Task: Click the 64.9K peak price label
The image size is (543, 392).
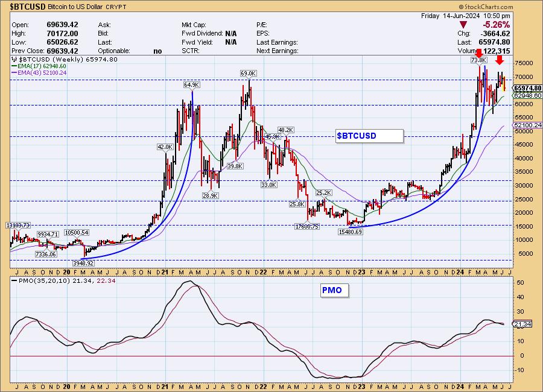Action: (x=191, y=85)
